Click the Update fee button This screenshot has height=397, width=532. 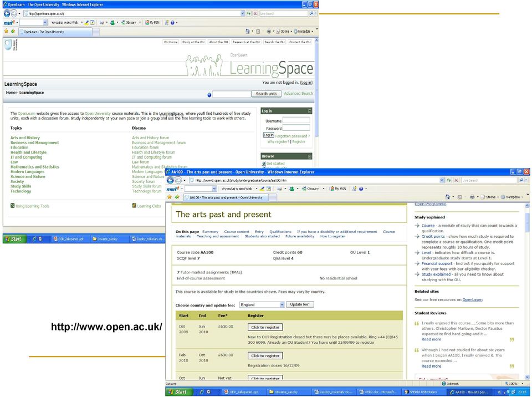300,304
